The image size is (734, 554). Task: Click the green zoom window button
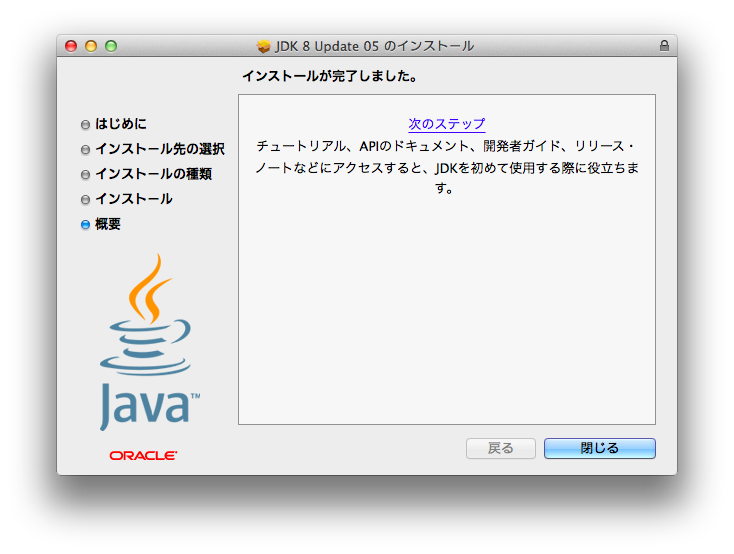[x=111, y=46]
